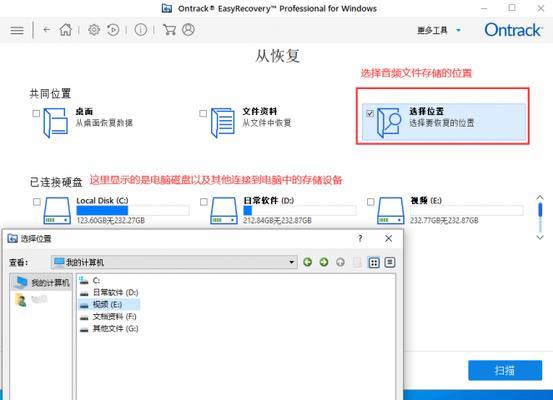
Task: Uncheck the 选择位置 checkbox
Action: 370,114
